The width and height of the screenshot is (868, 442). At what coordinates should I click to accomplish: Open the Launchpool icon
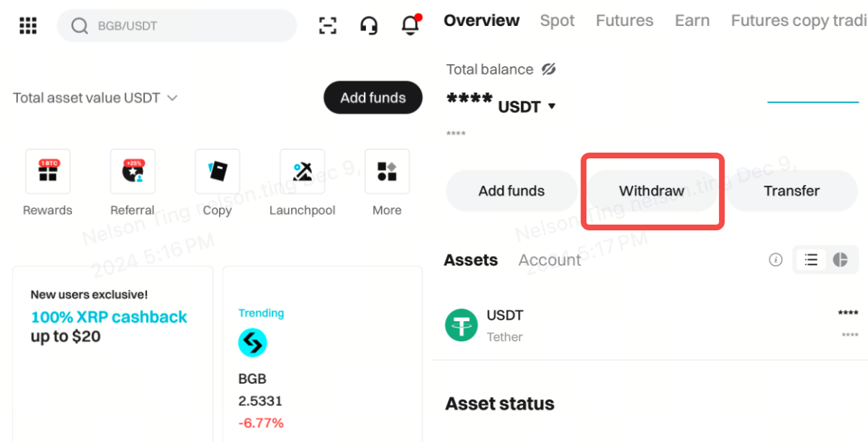tap(302, 171)
